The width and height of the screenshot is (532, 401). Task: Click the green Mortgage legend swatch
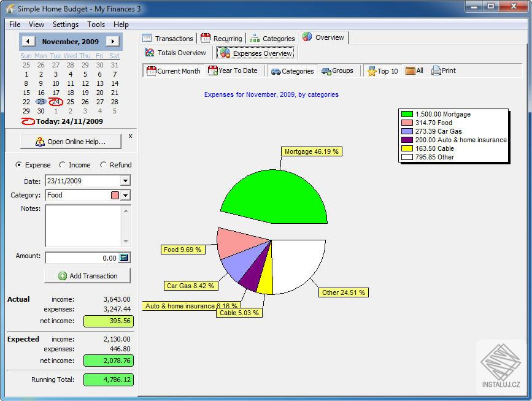[x=407, y=114]
